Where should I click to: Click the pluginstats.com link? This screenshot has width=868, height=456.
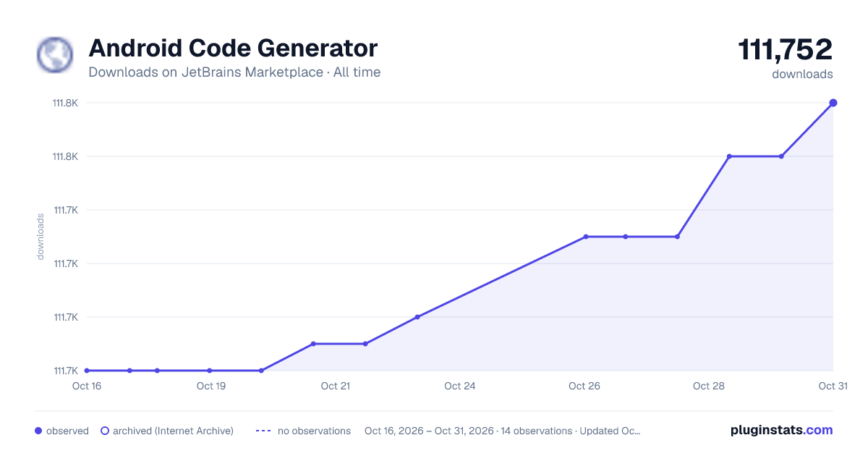point(782,430)
